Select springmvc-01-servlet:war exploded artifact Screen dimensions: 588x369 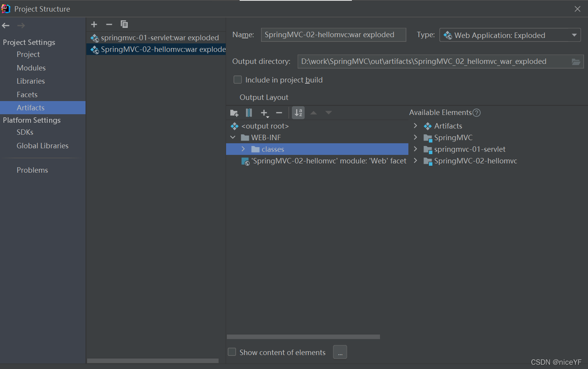(x=156, y=38)
